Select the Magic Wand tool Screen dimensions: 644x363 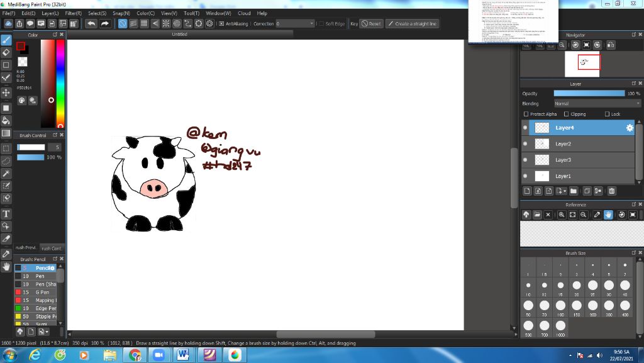pos(6,174)
